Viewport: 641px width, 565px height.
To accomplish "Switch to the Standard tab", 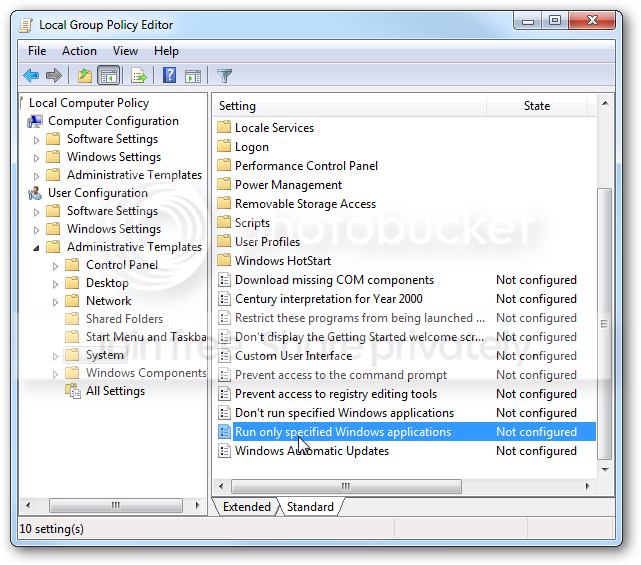I will [310, 507].
